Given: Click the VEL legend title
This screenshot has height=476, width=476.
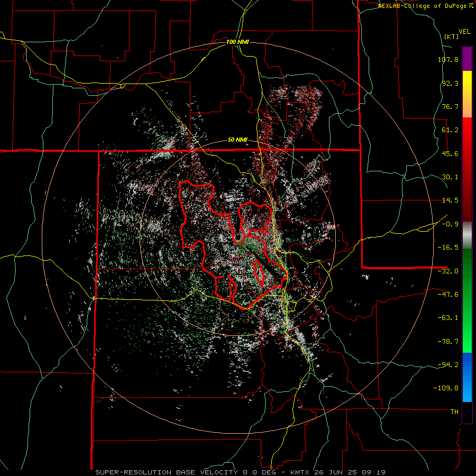Looking at the screenshot, I should (x=464, y=32).
